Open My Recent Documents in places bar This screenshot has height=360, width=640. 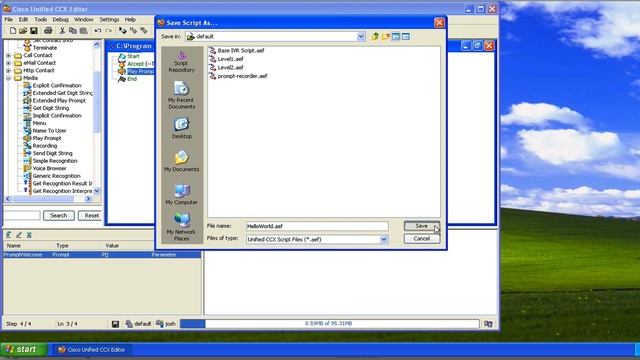pos(182,95)
